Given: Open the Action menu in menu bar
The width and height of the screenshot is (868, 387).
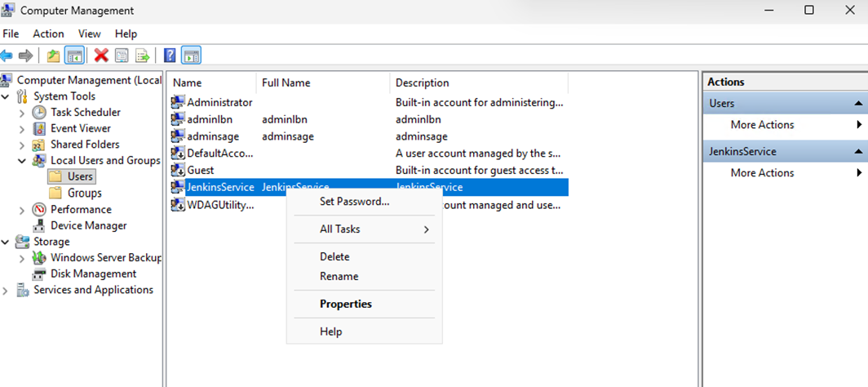Looking at the screenshot, I should 48,33.
